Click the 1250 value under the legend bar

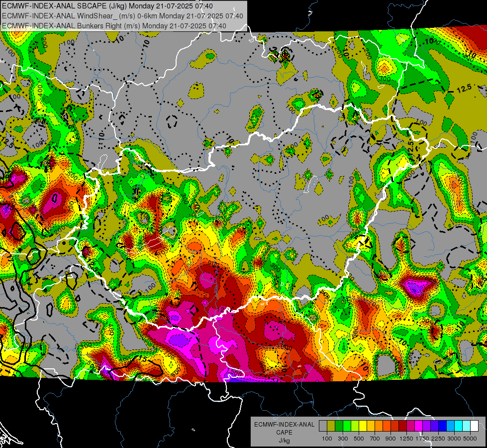pyautogui.click(x=406, y=439)
